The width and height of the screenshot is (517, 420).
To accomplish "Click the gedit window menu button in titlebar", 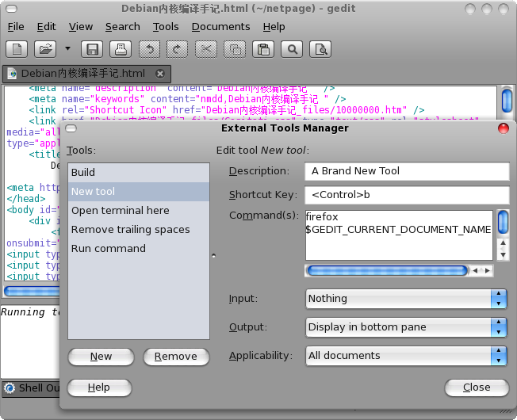I will click(x=12, y=9).
